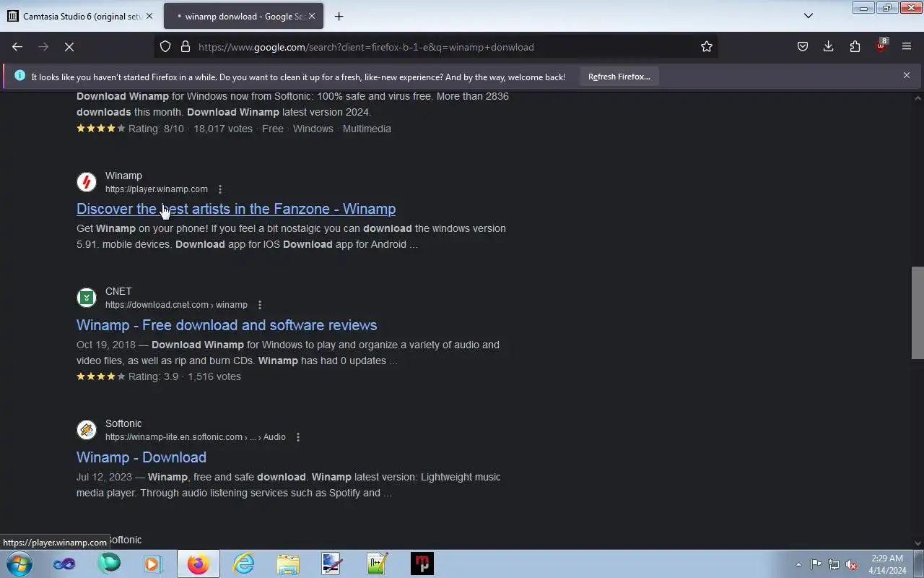Open the monitor-with-pen taskbar app
The height and width of the screenshot is (578, 924).
pyautogui.click(x=332, y=564)
